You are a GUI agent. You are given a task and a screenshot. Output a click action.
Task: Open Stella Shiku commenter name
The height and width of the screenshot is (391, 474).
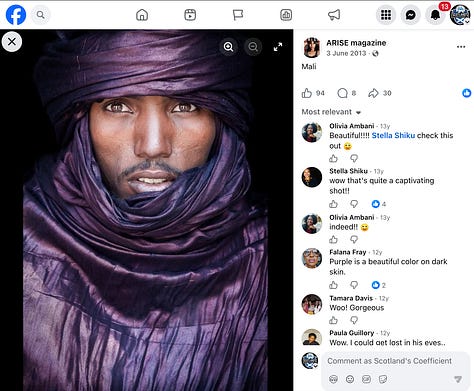[348, 171]
